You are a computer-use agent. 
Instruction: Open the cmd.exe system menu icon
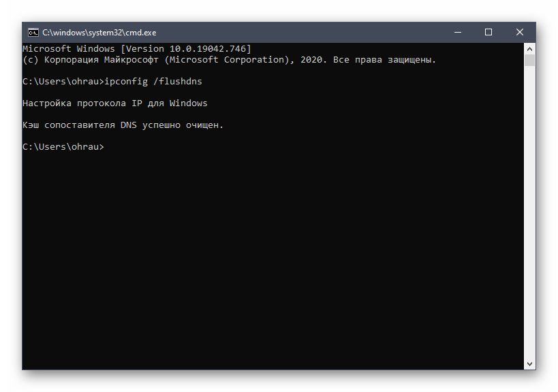pos(32,32)
